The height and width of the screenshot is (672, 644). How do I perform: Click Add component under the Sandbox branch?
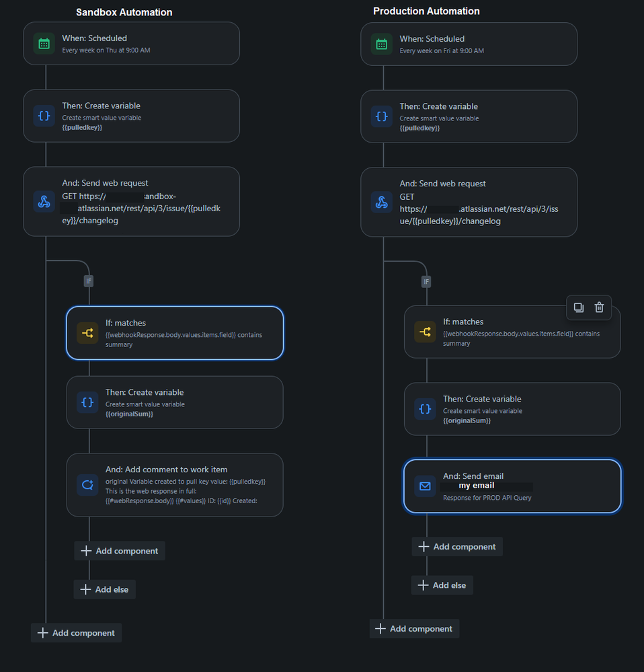[x=119, y=550]
